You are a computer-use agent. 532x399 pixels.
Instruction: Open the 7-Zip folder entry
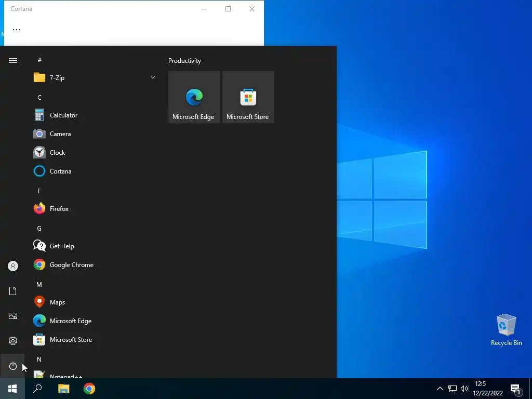click(x=95, y=78)
